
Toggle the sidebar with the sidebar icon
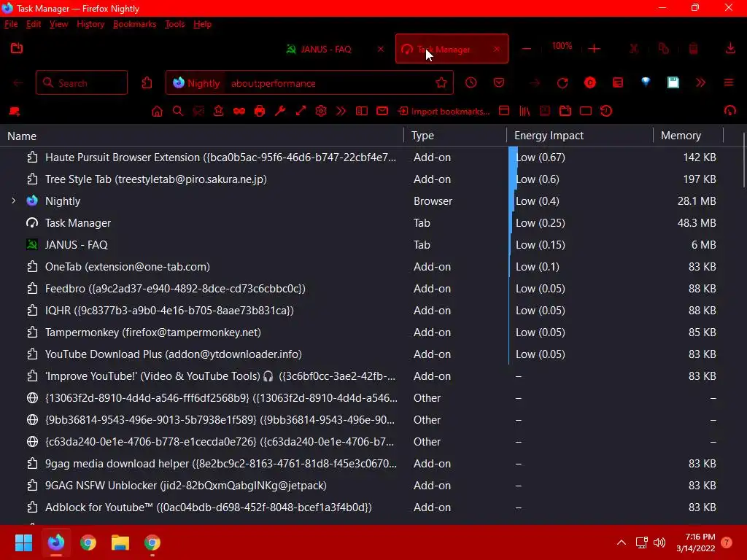tap(362, 112)
